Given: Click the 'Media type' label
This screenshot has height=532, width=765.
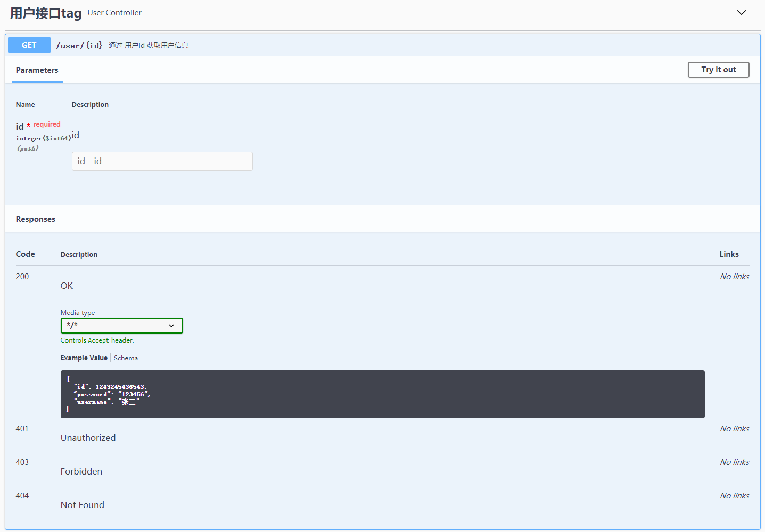Looking at the screenshot, I should [78, 313].
